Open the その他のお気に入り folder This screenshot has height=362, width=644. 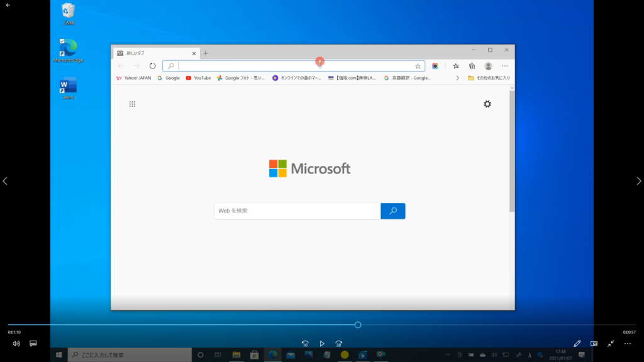[489, 78]
